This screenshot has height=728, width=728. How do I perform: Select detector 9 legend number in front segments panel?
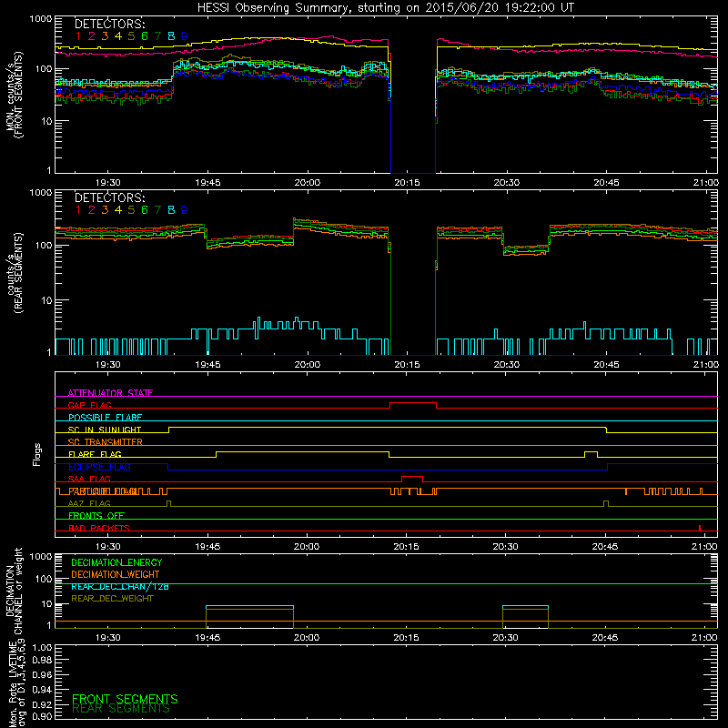coord(185,36)
